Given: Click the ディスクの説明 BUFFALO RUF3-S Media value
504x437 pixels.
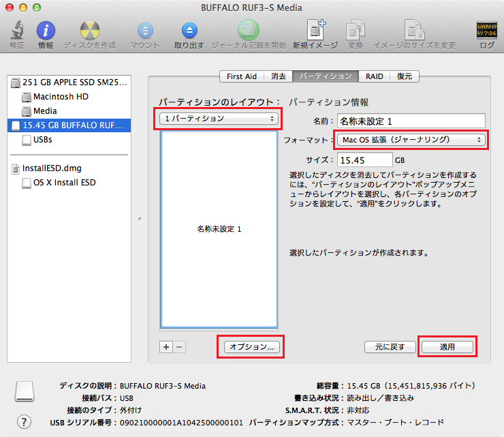Looking at the screenshot, I should coord(163,386).
